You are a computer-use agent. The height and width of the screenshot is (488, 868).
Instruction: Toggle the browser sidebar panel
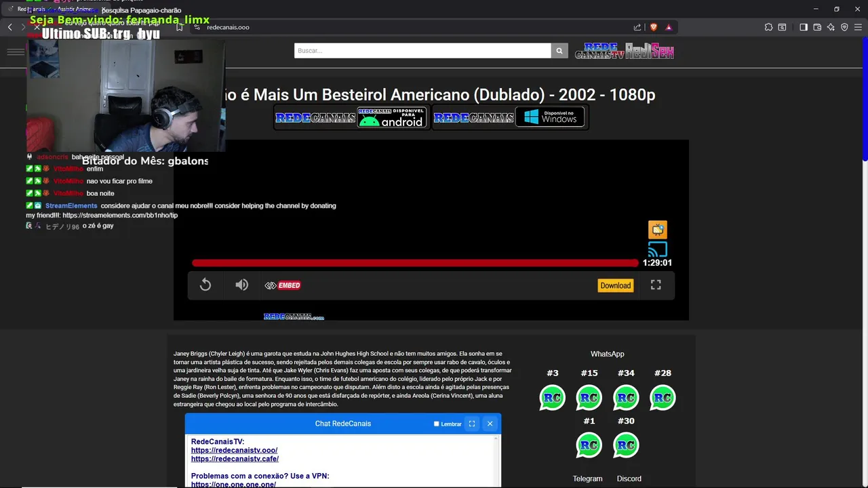[804, 27]
